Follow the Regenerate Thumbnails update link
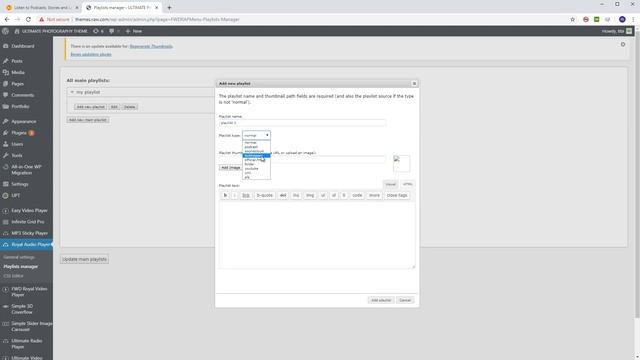640x360 pixels. (151, 46)
